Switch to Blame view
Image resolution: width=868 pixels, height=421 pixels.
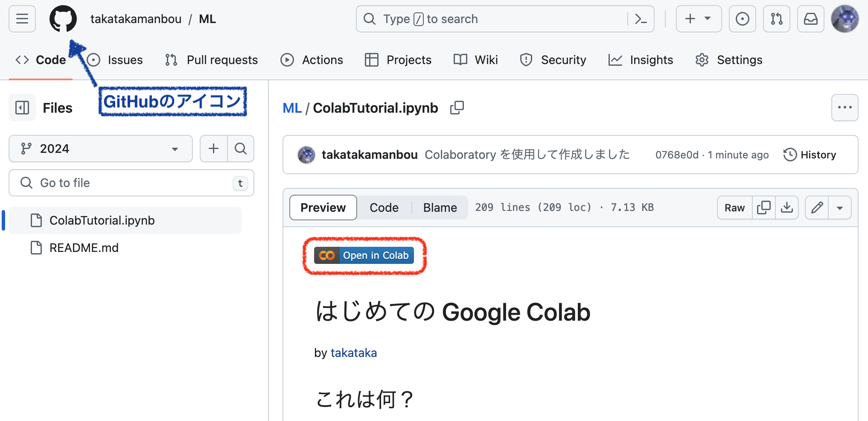point(440,208)
